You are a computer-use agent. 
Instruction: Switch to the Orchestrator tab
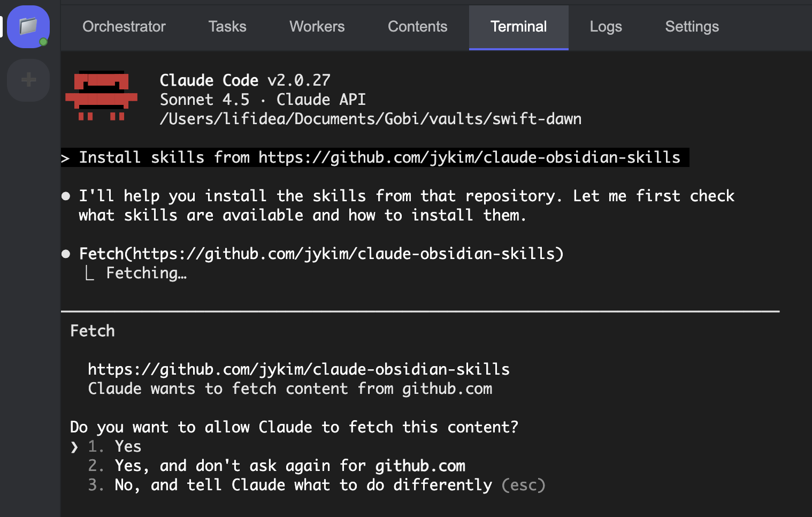coord(124,27)
